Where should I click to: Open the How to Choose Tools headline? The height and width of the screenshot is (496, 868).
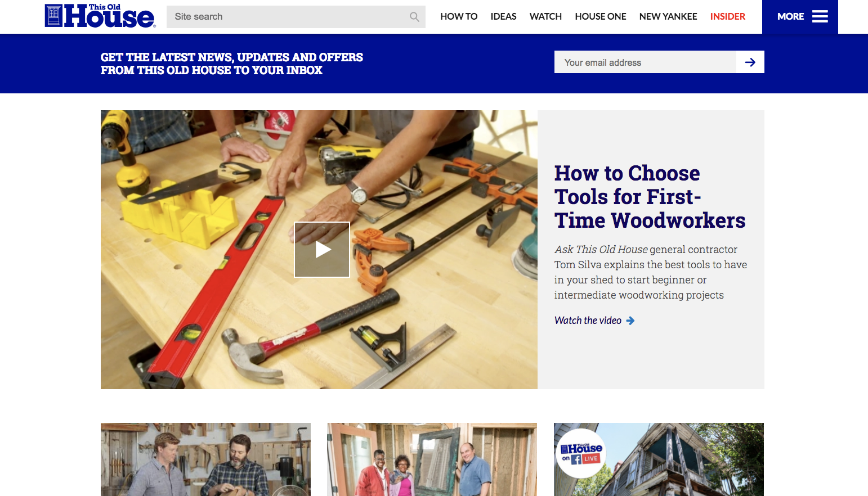[x=650, y=197]
